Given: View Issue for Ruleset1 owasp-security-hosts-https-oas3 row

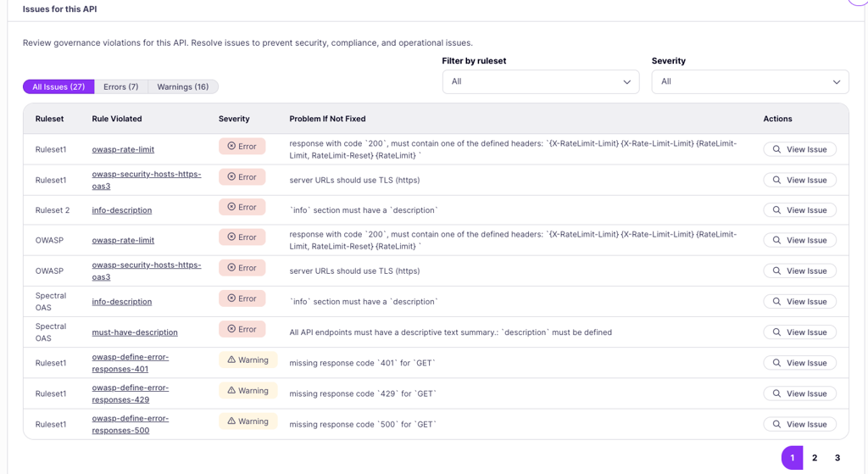Looking at the screenshot, I should pos(799,180).
